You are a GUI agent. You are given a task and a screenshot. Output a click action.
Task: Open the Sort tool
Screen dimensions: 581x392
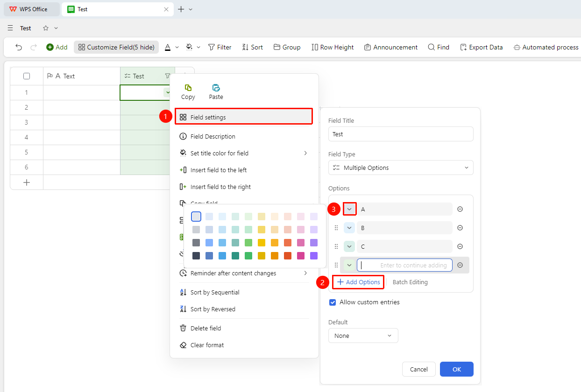click(x=252, y=47)
